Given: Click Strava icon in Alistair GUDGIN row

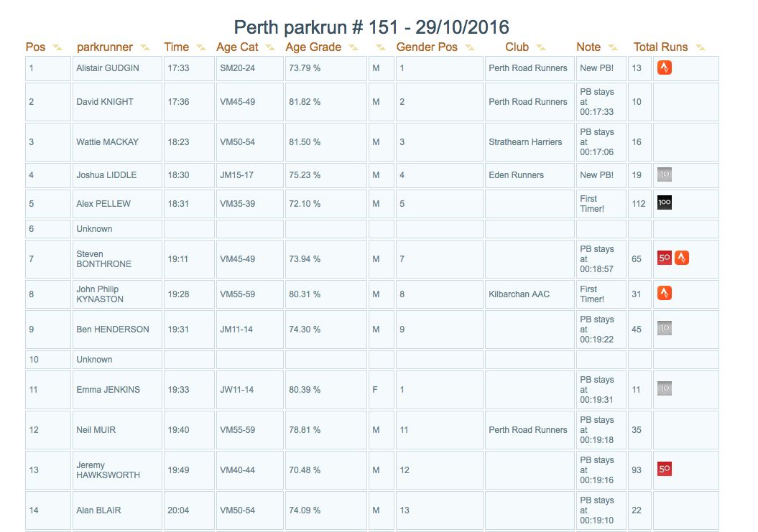Looking at the screenshot, I should 664,67.
